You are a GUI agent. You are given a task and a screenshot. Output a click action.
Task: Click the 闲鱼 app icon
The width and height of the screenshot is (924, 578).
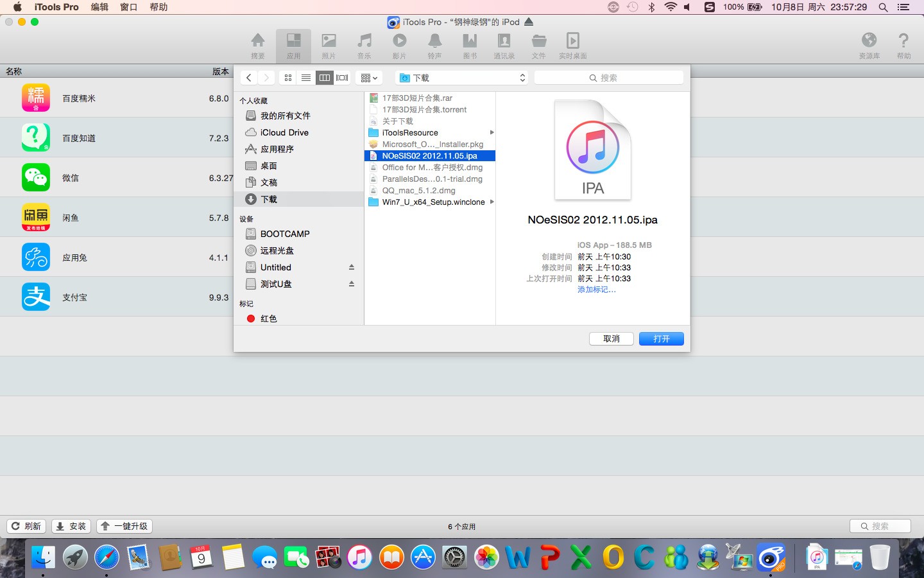[36, 217]
